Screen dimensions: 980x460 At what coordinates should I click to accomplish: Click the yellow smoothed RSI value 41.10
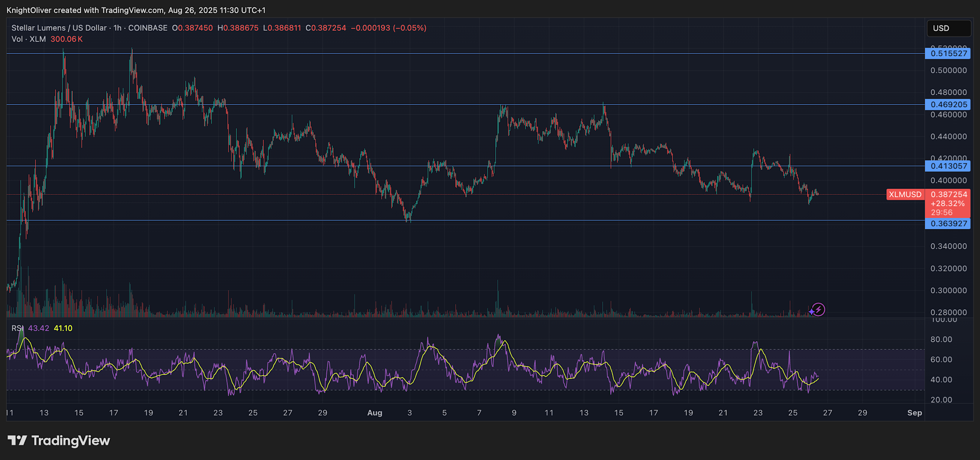[x=63, y=328]
